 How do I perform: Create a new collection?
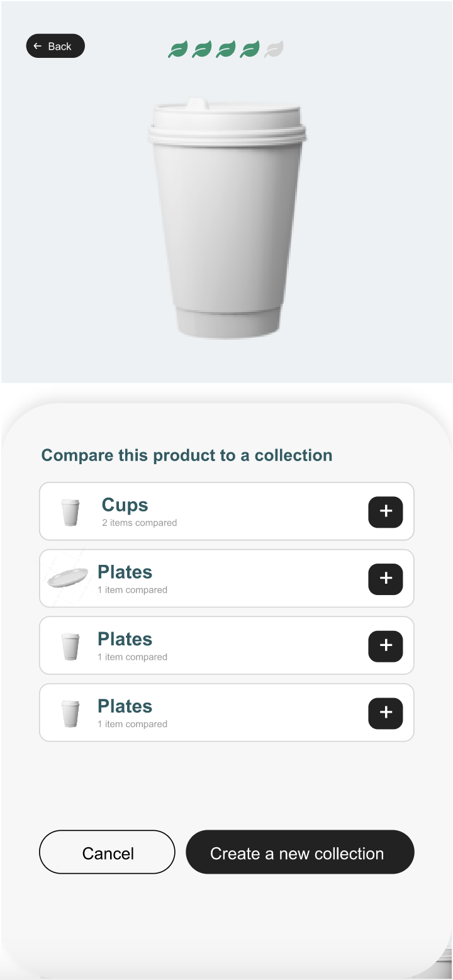tap(300, 852)
